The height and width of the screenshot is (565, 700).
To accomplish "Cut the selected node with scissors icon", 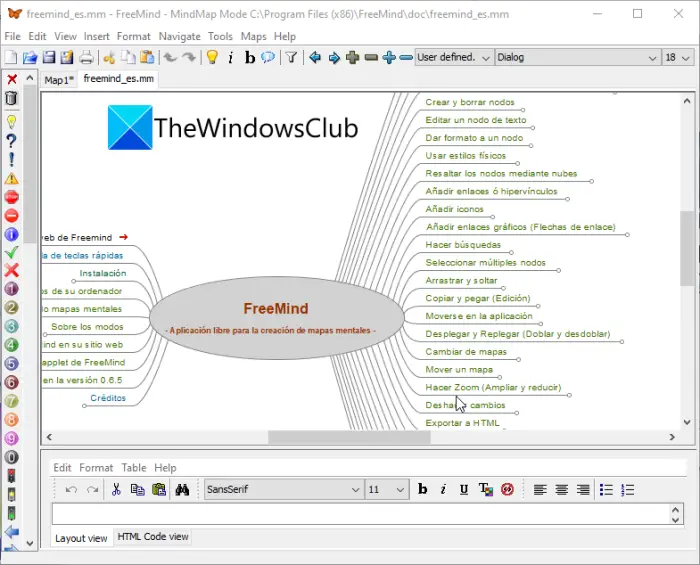I will coord(109,58).
